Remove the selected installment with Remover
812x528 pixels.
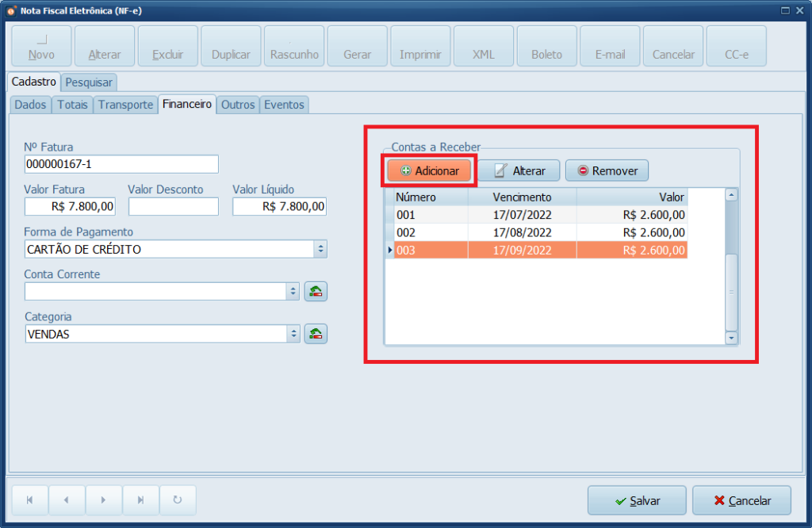607,170
